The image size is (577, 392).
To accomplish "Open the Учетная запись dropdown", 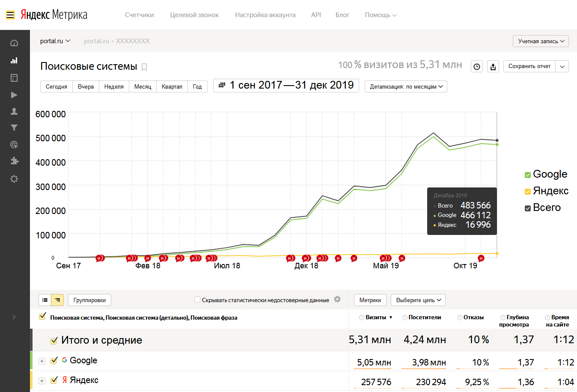I will (x=541, y=41).
